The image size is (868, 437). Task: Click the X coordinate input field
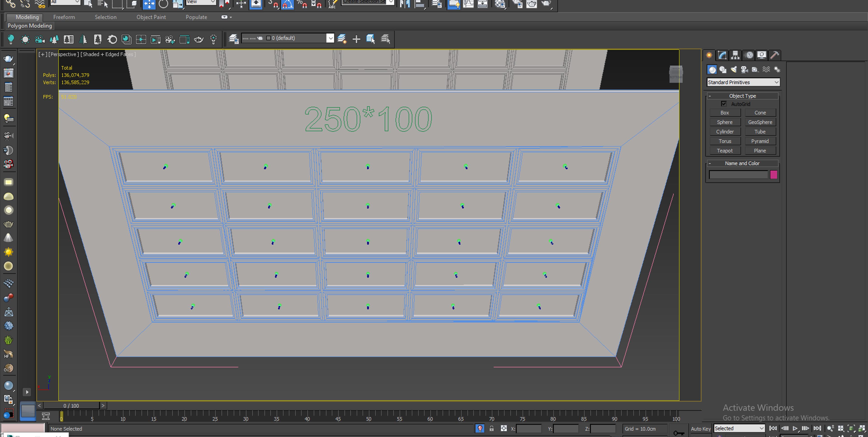(528, 429)
